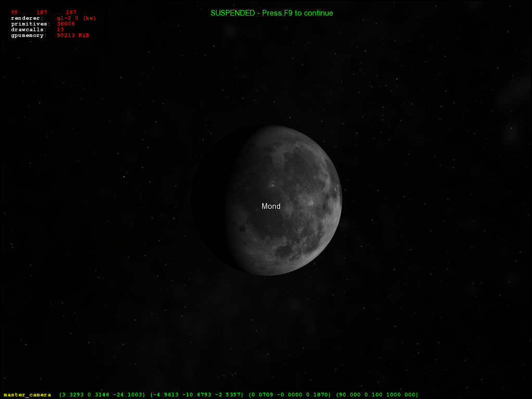Image resolution: width=532 pixels, height=399 pixels.
Task: Click the 'gpumemory:' debug label
Action: tap(29, 35)
